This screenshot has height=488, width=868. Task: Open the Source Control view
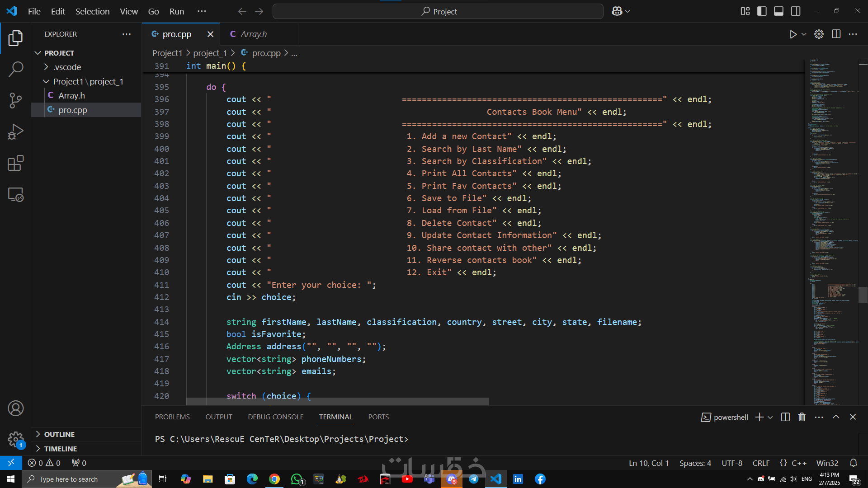[16, 100]
